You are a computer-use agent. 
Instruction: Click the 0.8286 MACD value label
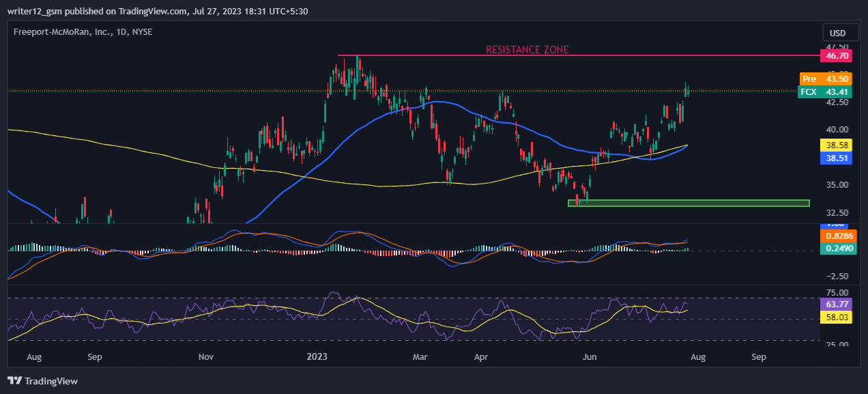click(x=837, y=236)
